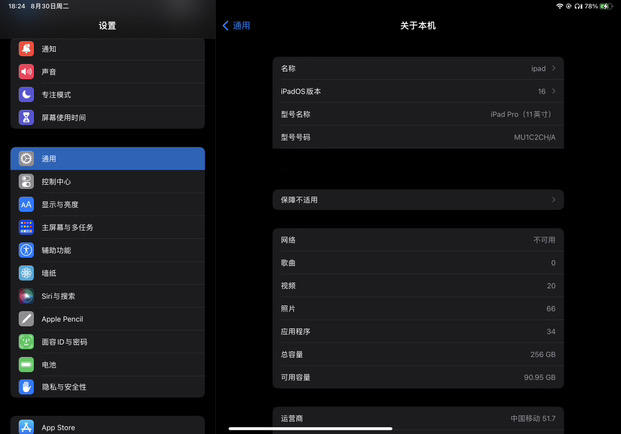Screen dimensions: 621x434
Task: Tap the home indicator bar
Action: (x=310, y=428)
